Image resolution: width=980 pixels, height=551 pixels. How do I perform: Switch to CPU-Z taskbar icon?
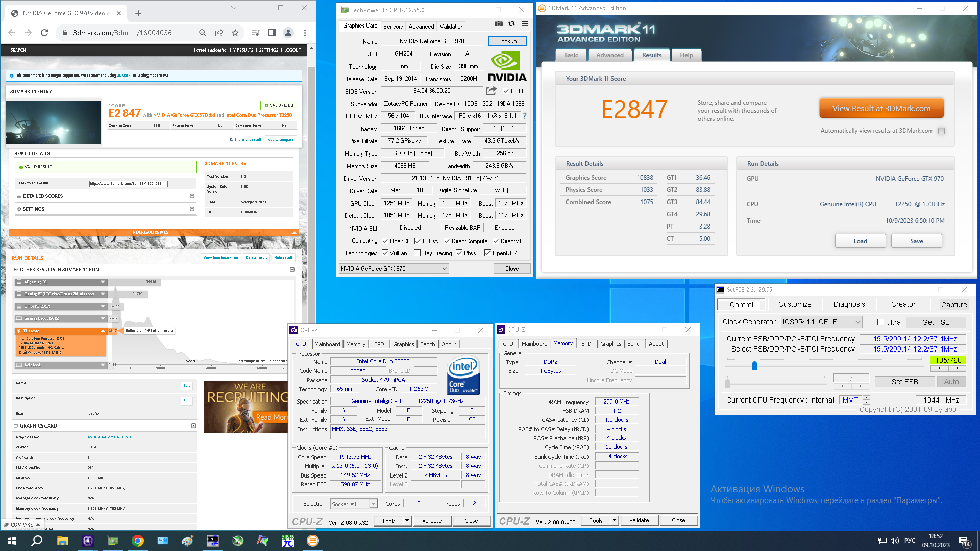88,541
